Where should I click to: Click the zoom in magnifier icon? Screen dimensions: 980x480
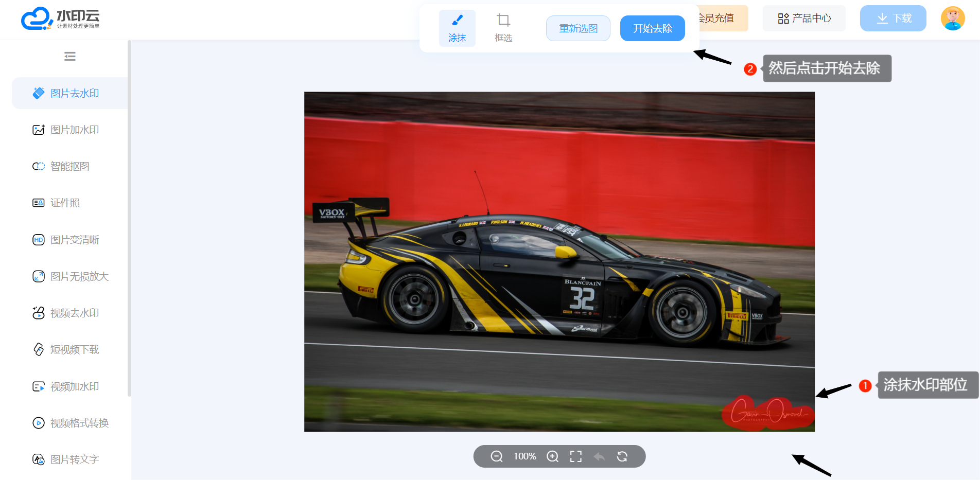tap(552, 456)
